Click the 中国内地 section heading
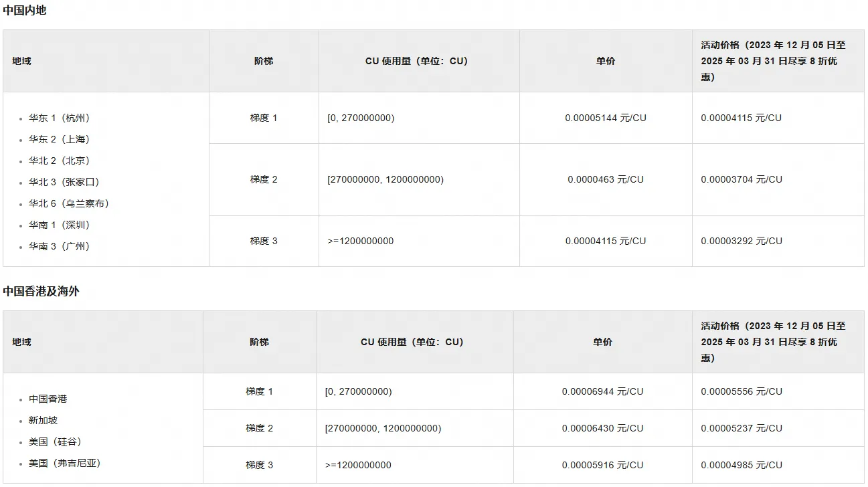 pos(25,11)
